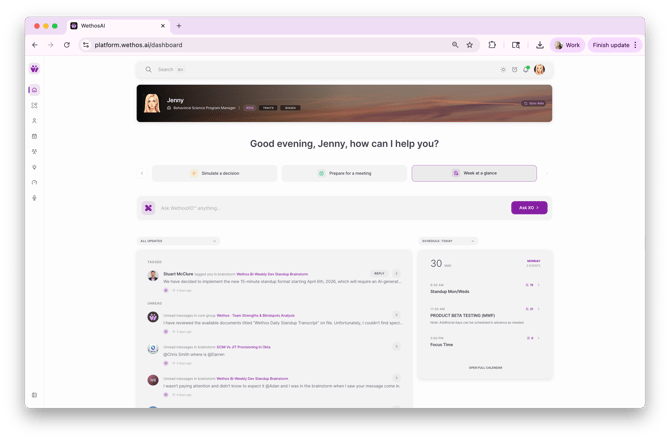Reload the page

pyautogui.click(x=67, y=45)
